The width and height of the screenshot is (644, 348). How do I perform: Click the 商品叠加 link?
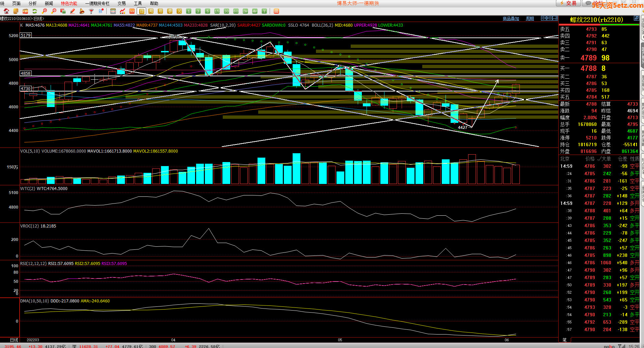pyautogui.click(x=511, y=19)
